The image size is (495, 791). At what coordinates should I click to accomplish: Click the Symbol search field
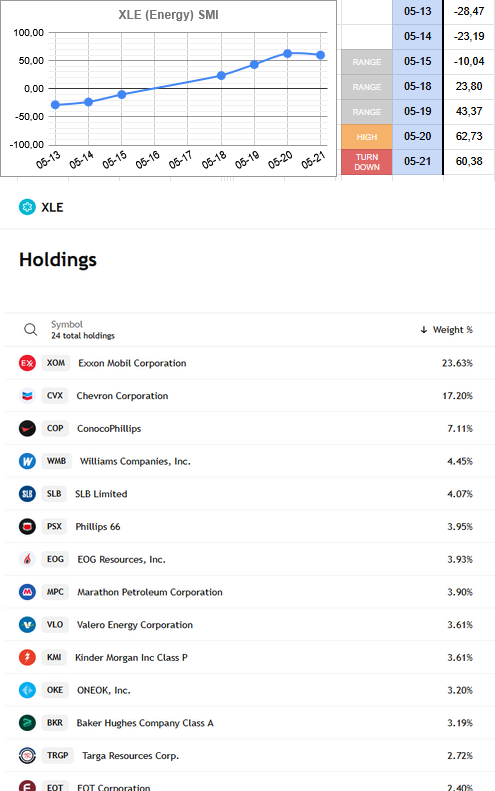coord(83,329)
